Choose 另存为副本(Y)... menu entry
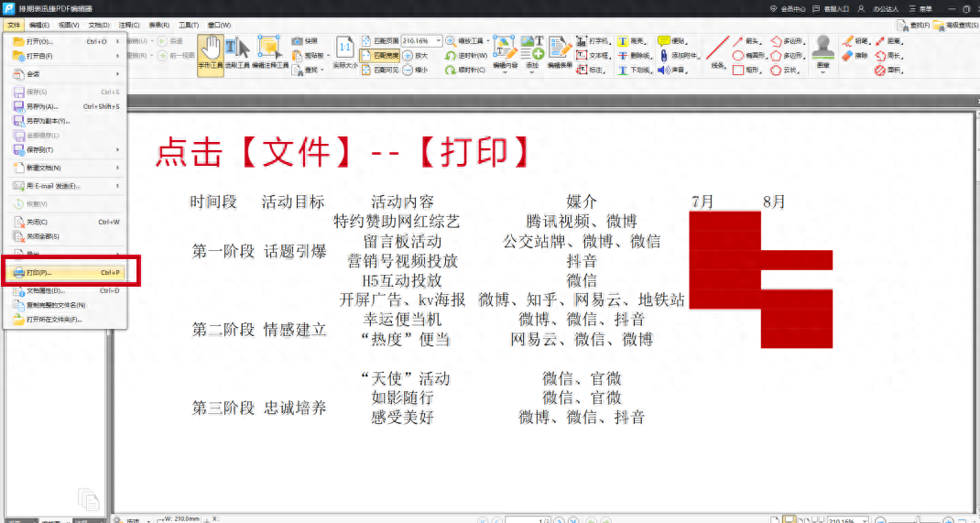The image size is (980, 523). 66,121
